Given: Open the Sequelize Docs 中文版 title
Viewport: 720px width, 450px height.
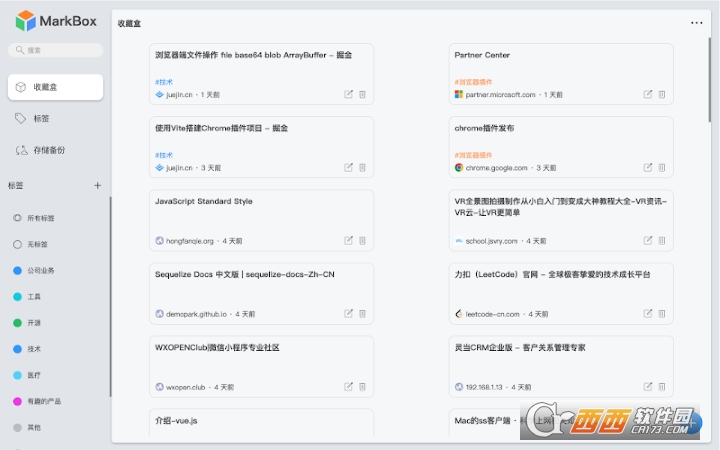Looking at the screenshot, I should (x=245, y=274).
